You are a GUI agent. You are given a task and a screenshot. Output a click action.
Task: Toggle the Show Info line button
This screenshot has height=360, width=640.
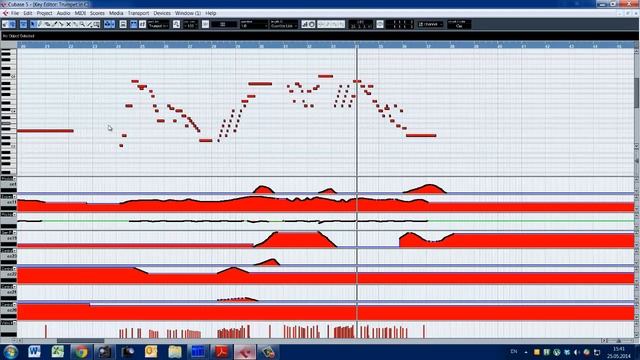23,24
